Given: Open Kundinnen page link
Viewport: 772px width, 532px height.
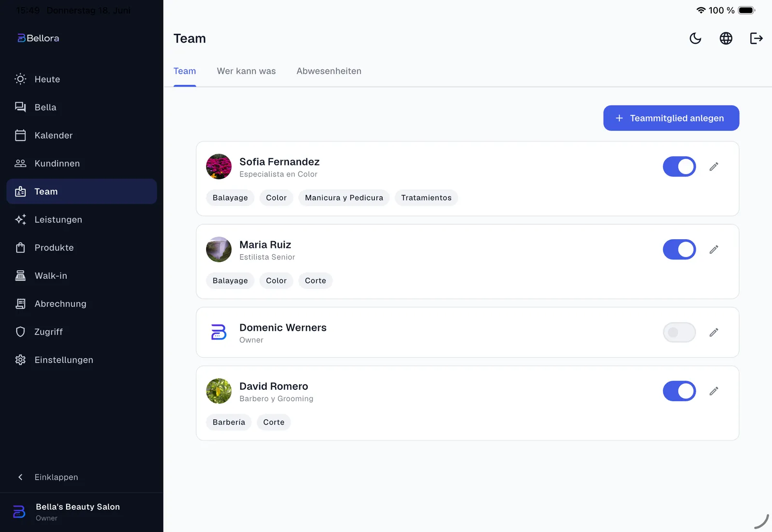Looking at the screenshot, I should tap(82, 164).
